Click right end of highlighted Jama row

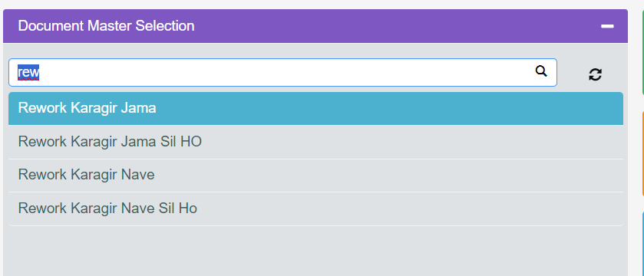pos(575,109)
